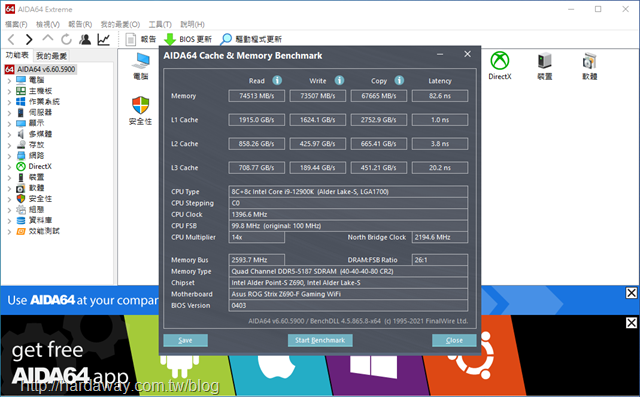This screenshot has width=640, height=397.
Task: Open the graph chart icon in toolbar
Action: point(104,40)
